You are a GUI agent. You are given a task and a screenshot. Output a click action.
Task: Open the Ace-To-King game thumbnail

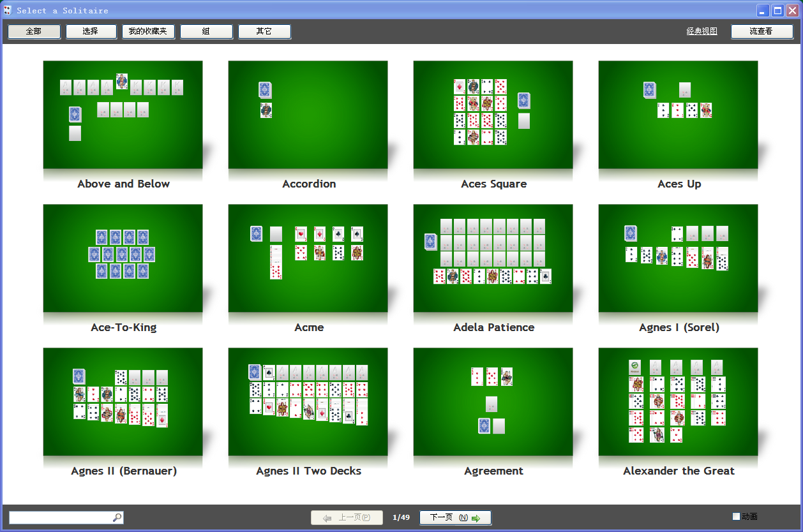click(123, 258)
